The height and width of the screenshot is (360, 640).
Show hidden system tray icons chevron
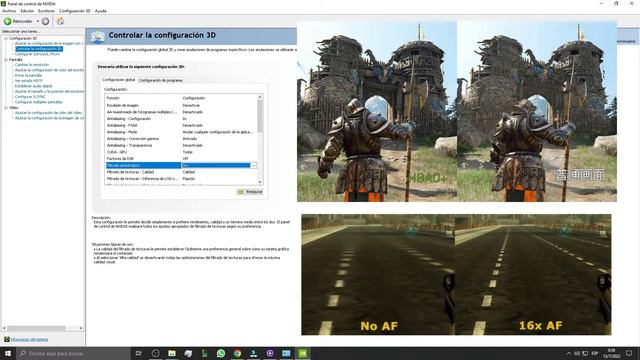tap(569, 353)
